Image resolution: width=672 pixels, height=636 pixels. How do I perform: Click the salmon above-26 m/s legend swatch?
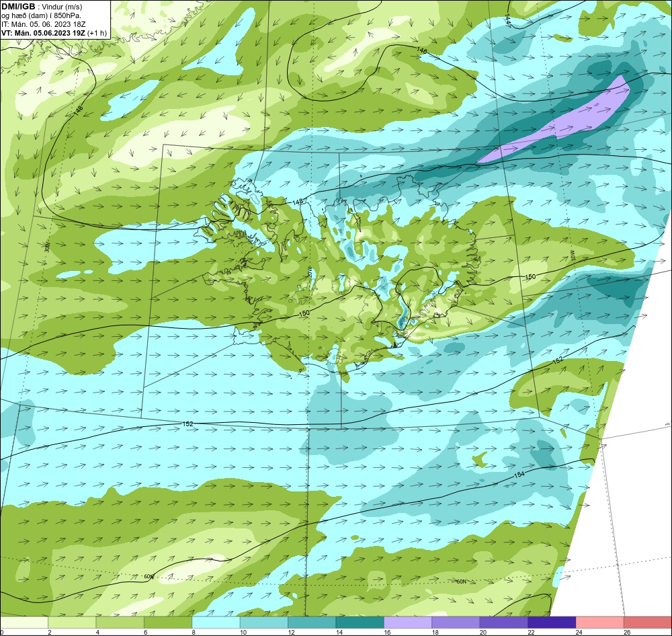pos(648,622)
